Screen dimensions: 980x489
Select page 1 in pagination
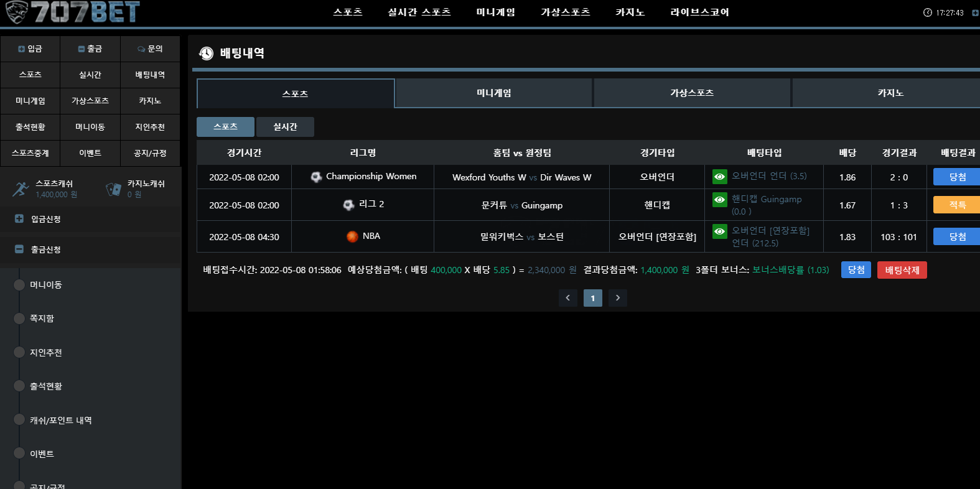[593, 298]
